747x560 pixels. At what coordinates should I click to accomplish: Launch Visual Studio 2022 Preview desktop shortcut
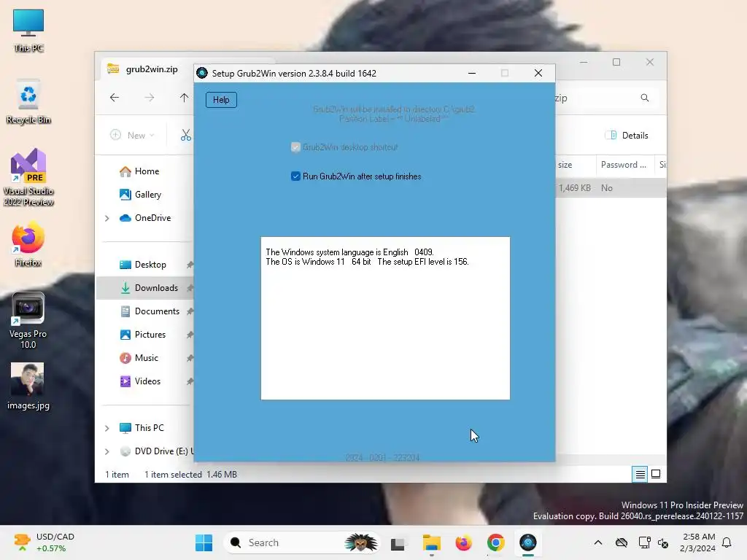coord(28,177)
